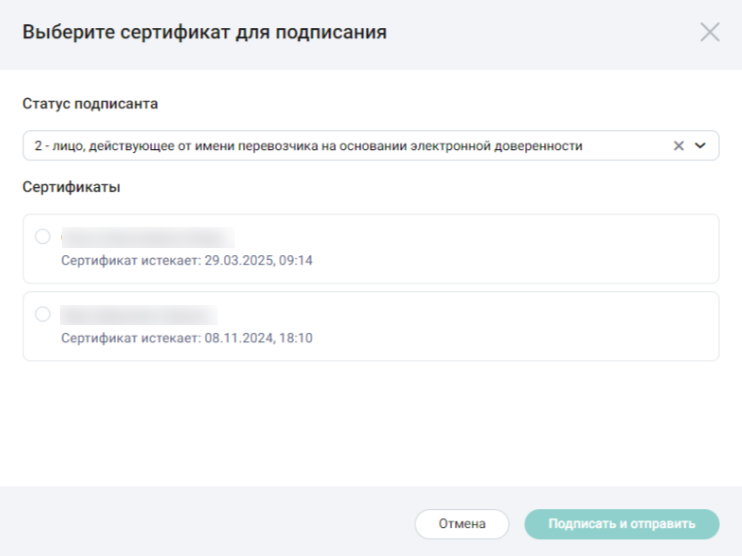Click blurred name of first certificate

pyautogui.click(x=148, y=237)
